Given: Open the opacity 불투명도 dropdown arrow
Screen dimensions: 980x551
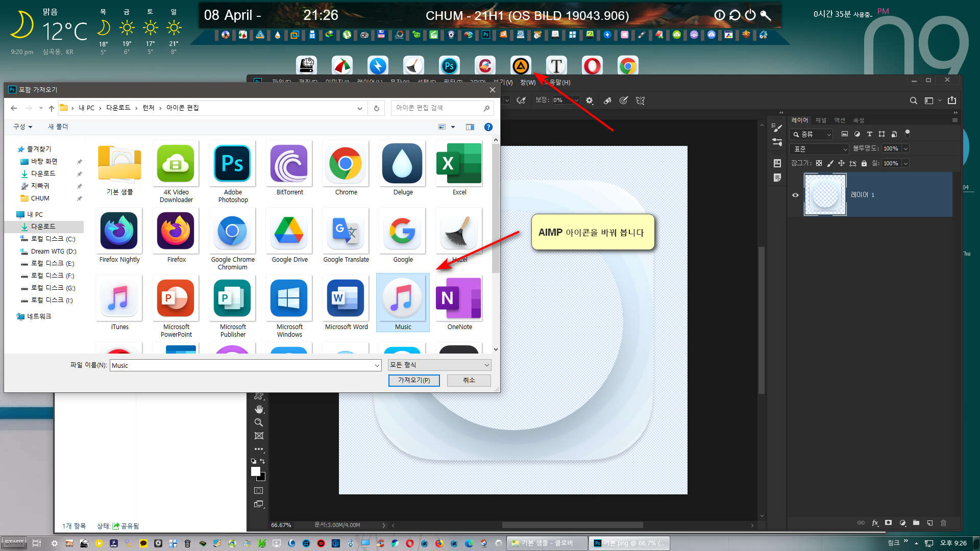Looking at the screenshot, I should click(x=905, y=148).
